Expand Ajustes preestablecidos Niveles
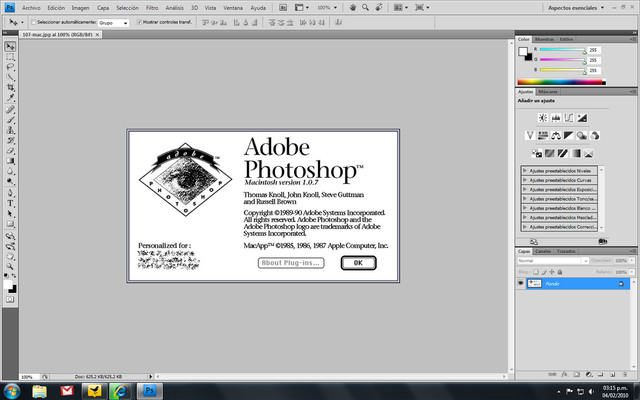This screenshot has height=400, width=640. (x=525, y=171)
